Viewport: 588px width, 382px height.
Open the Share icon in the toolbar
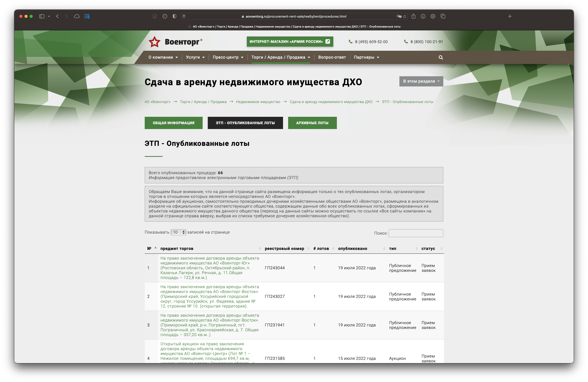tap(413, 16)
